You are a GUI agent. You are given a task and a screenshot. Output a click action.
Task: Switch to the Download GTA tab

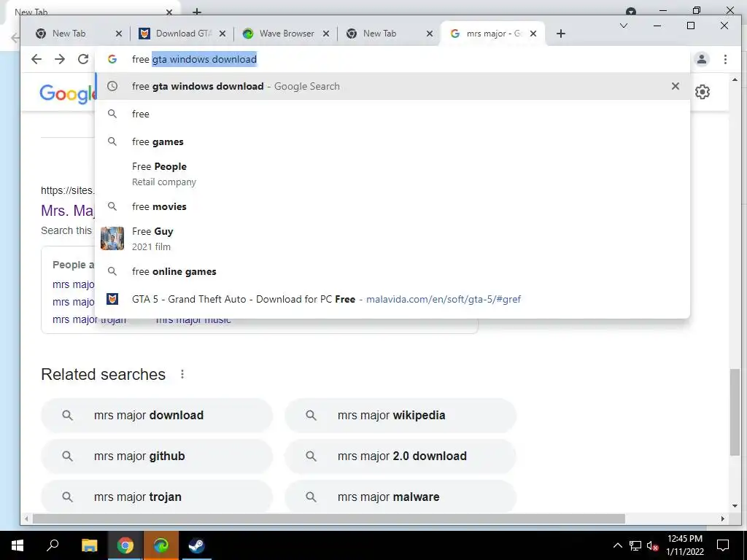[182, 34]
